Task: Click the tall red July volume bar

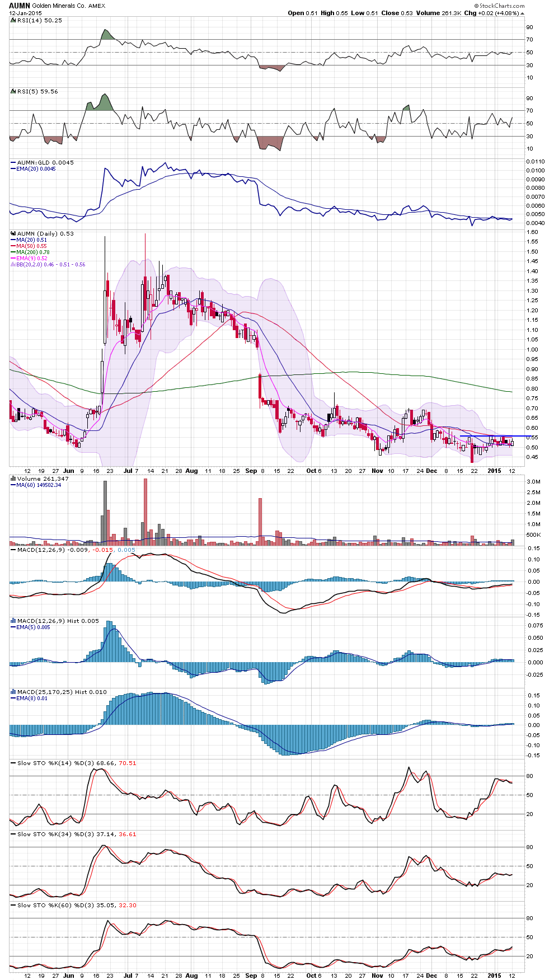Action: [x=145, y=512]
